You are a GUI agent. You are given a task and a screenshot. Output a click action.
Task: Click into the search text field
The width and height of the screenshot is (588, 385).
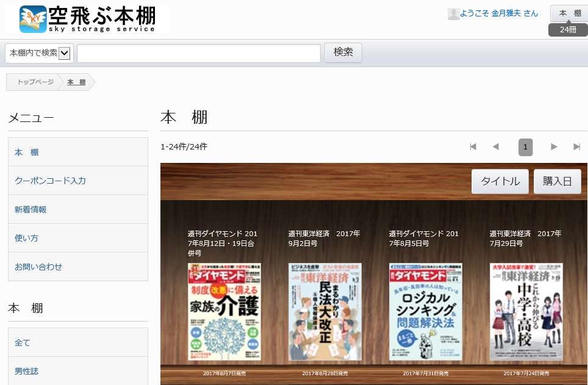(x=199, y=53)
